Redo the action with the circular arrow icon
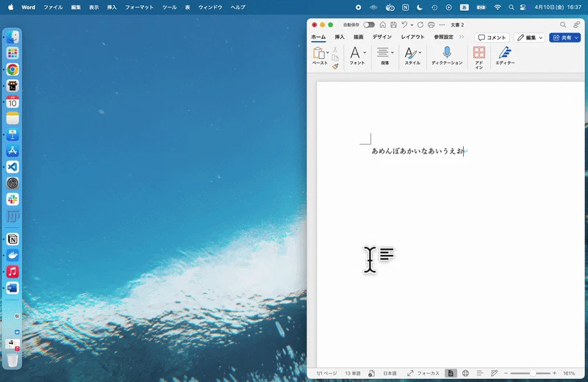The width and height of the screenshot is (588, 382). 420,25
